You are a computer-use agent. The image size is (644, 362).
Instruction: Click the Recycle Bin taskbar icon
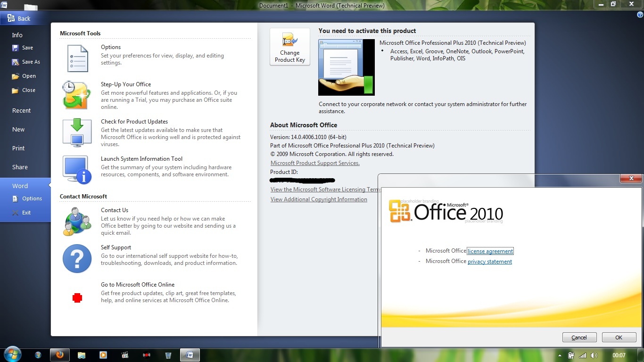168,355
